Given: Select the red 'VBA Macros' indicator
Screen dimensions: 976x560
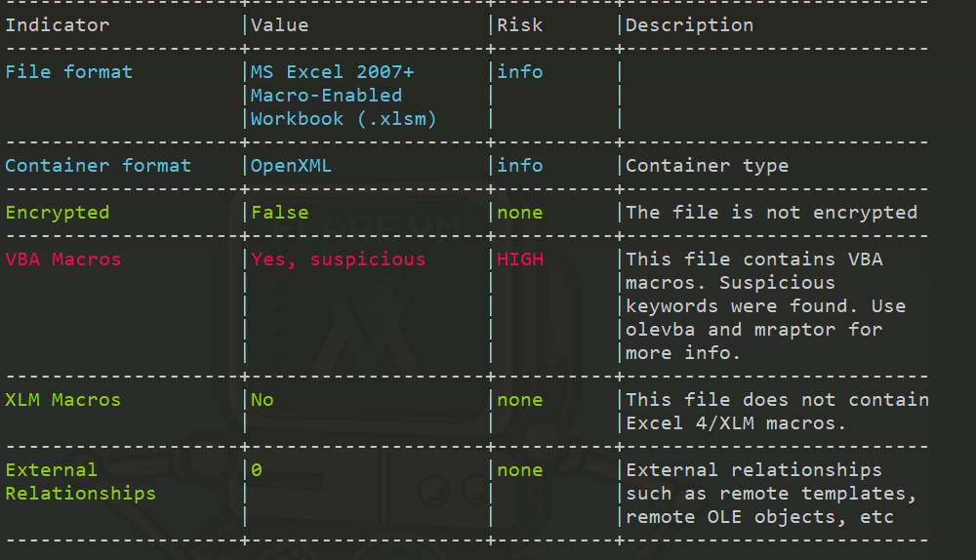Looking at the screenshot, I should (x=62, y=260).
